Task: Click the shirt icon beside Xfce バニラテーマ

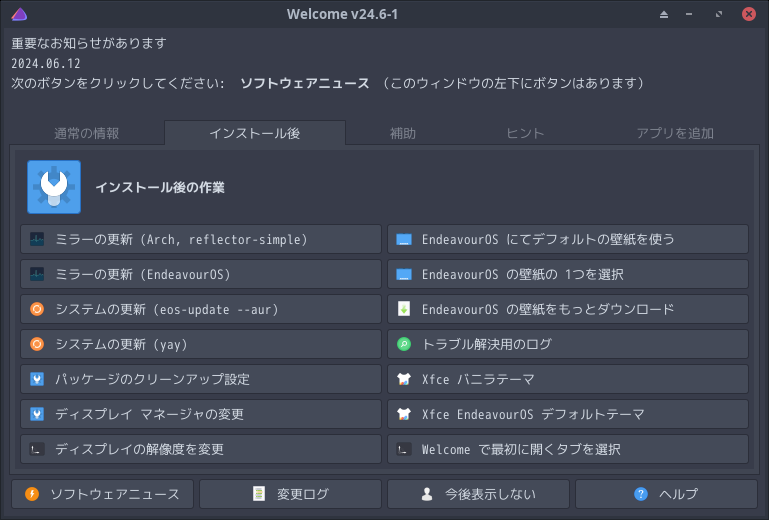Action: pos(404,379)
